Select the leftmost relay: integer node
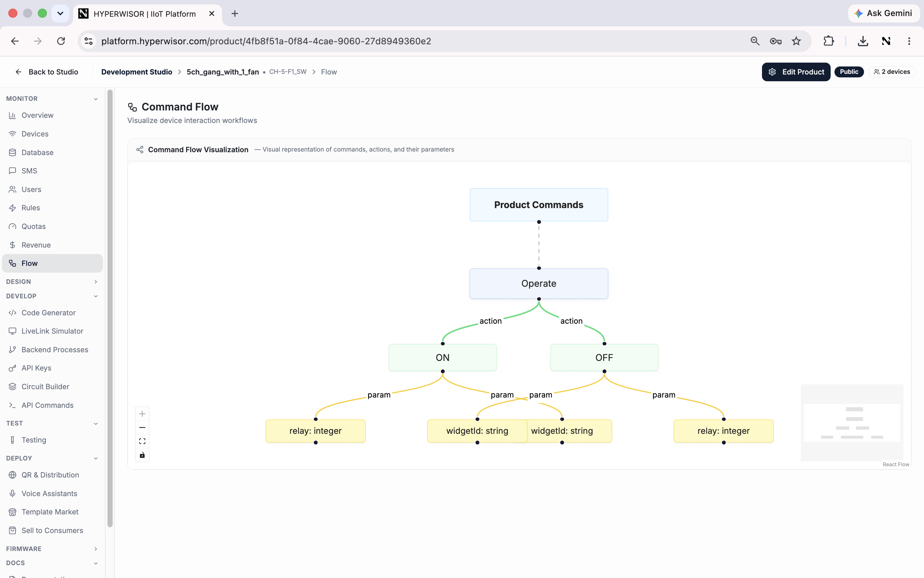 [315, 431]
